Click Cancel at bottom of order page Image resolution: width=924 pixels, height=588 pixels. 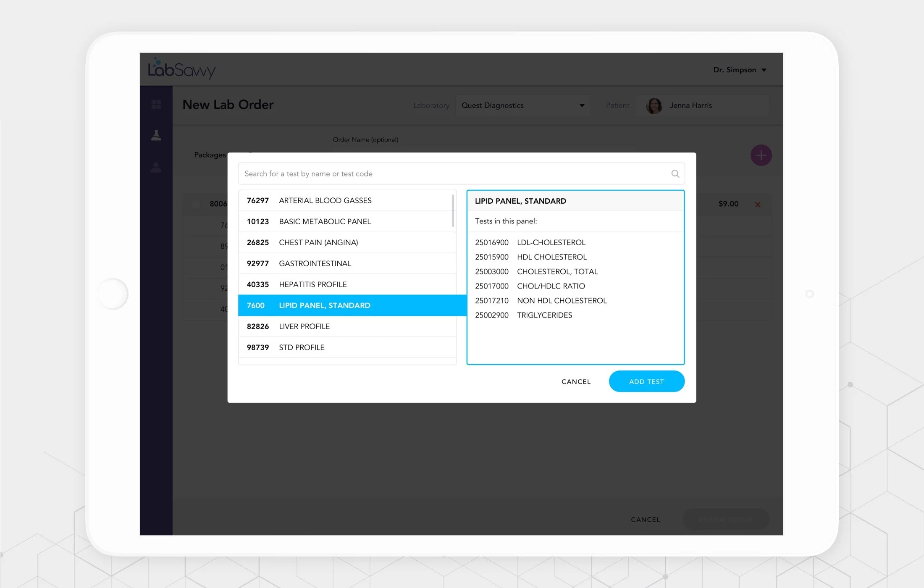coord(645,520)
